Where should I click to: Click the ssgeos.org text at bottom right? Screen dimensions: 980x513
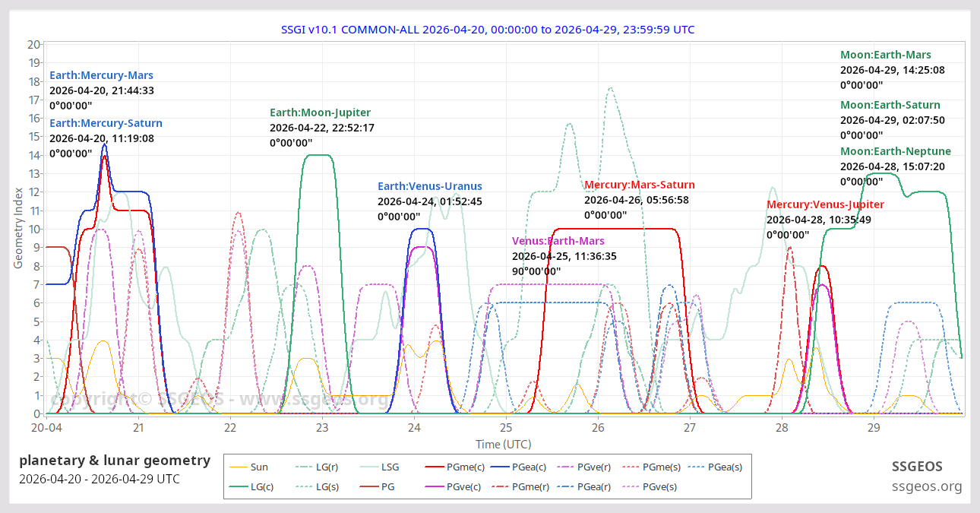925,486
